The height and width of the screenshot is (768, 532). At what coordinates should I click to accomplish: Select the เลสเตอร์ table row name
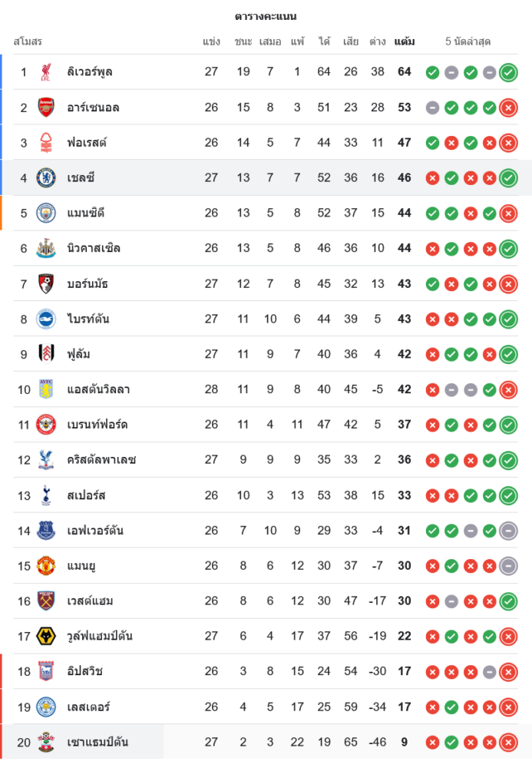(88, 707)
